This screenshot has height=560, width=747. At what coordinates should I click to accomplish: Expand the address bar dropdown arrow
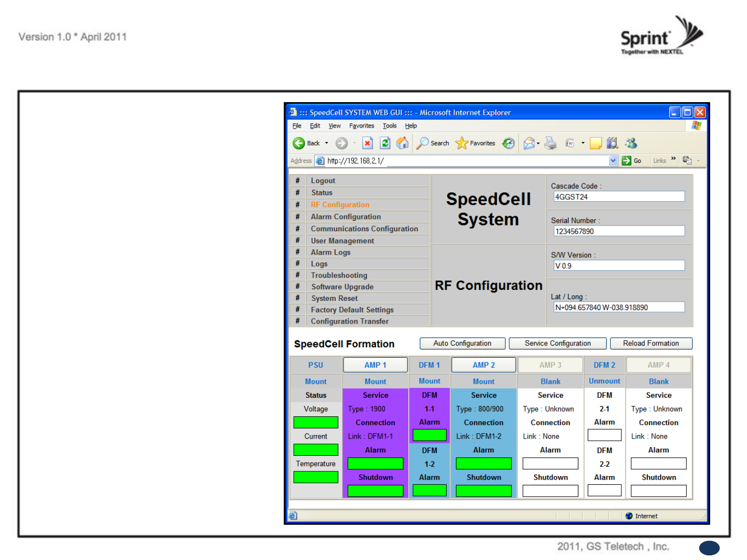coord(613,161)
